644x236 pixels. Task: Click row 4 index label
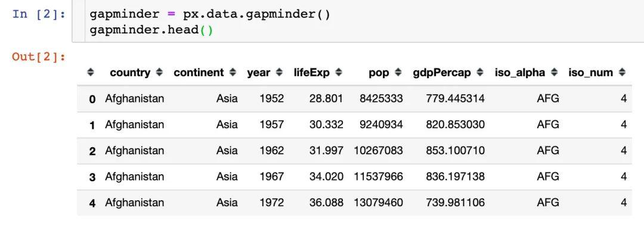92,203
